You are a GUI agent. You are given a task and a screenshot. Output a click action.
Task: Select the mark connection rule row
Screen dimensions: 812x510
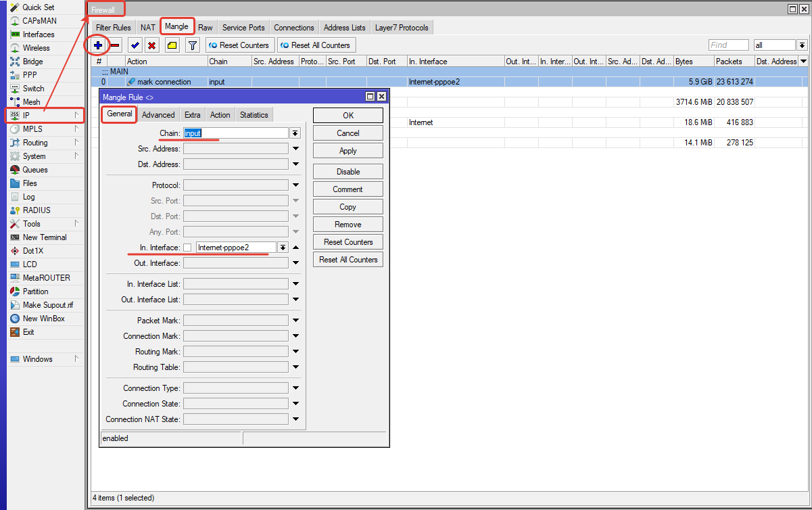(164, 82)
